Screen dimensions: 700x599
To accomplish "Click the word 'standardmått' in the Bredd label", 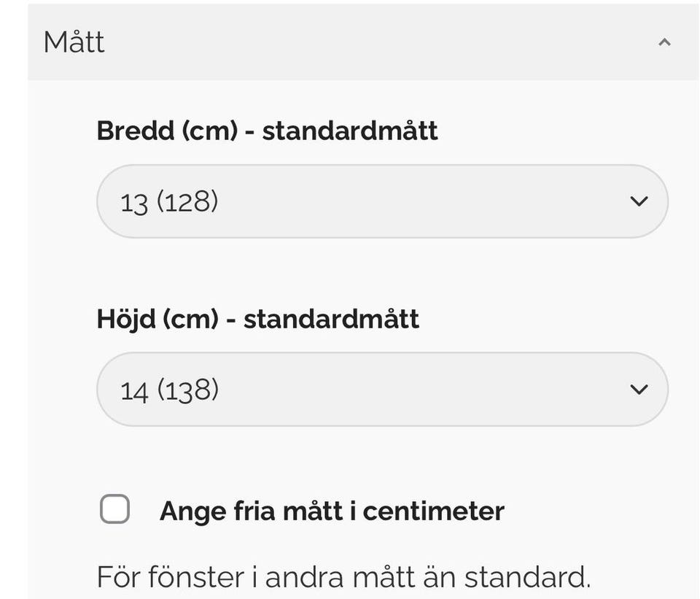I will 350,131.
